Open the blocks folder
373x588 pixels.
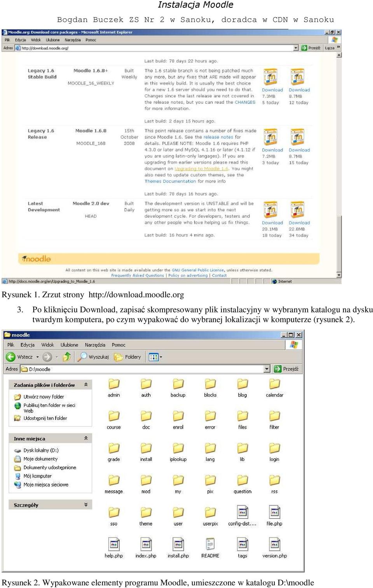[210, 387]
